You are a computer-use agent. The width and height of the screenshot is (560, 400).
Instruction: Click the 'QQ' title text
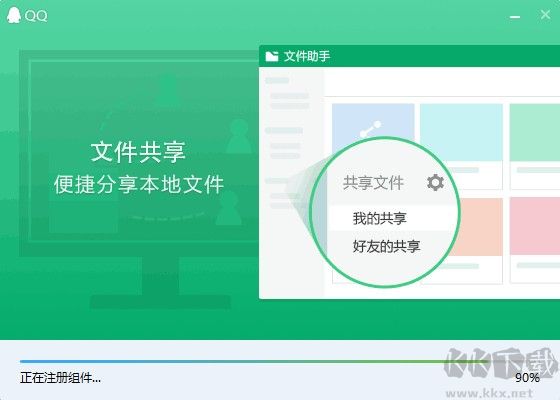click(36, 16)
